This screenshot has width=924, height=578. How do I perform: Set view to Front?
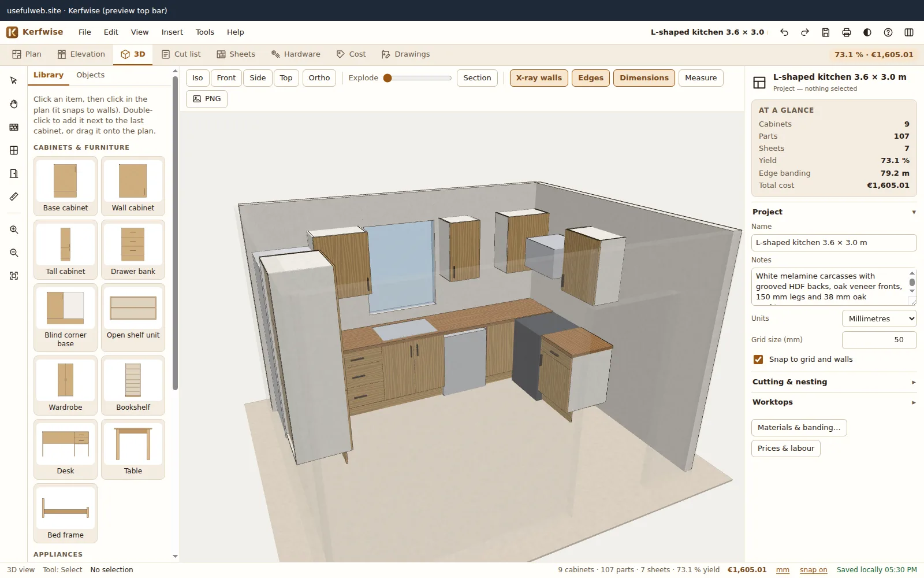(226, 78)
